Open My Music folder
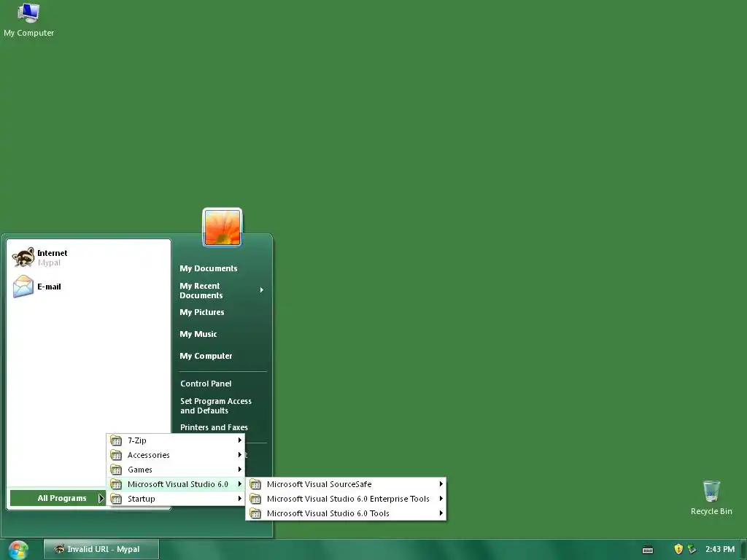Image resolution: width=747 pixels, height=560 pixels. point(198,334)
